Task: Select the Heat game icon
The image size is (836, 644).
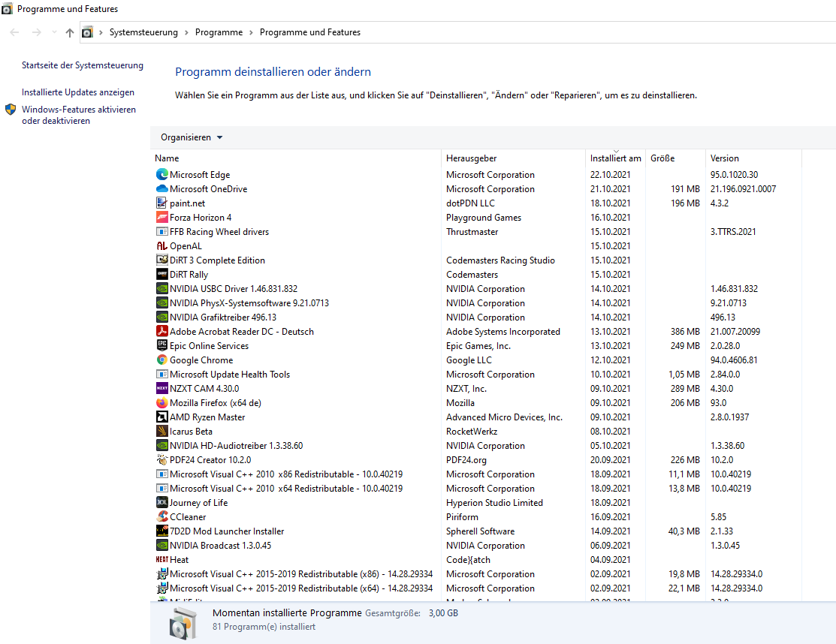Action: click(x=162, y=560)
